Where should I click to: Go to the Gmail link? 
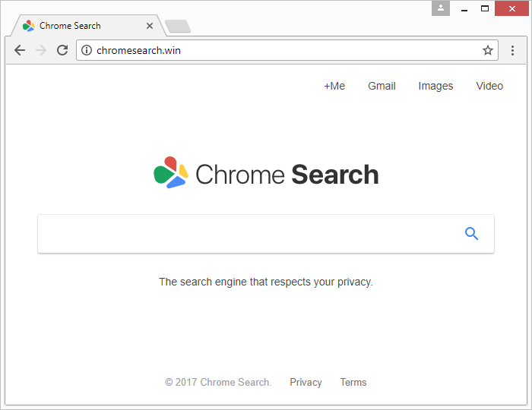point(382,86)
